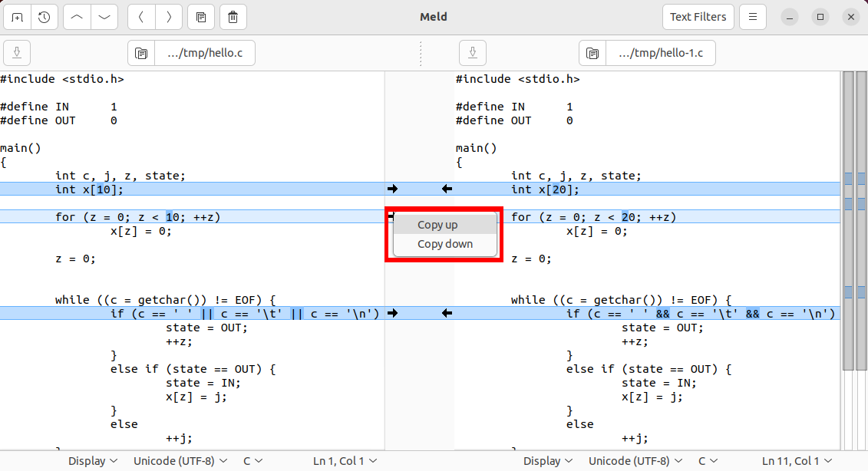The image size is (868, 471).
Task: Click the merge arrow beside int x[10]
Action: pyautogui.click(x=392, y=189)
